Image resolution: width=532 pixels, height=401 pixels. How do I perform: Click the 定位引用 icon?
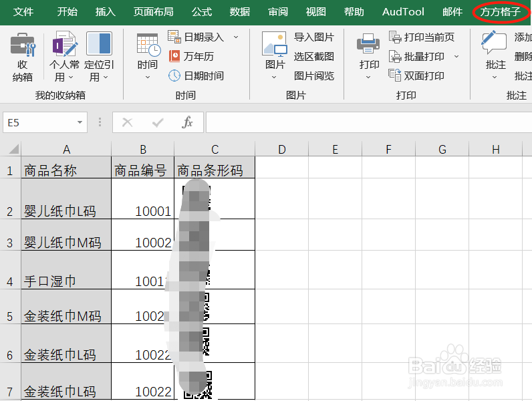(x=99, y=43)
